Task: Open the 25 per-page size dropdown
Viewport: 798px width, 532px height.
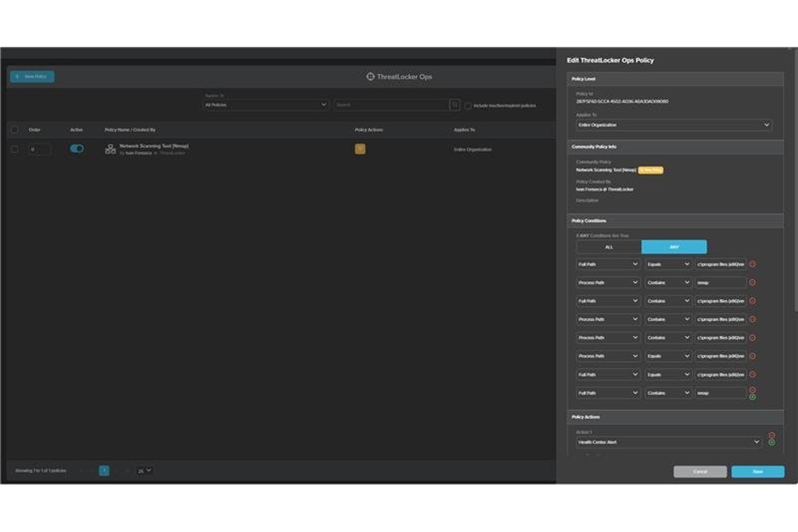Action: pyautogui.click(x=144, y=471)
